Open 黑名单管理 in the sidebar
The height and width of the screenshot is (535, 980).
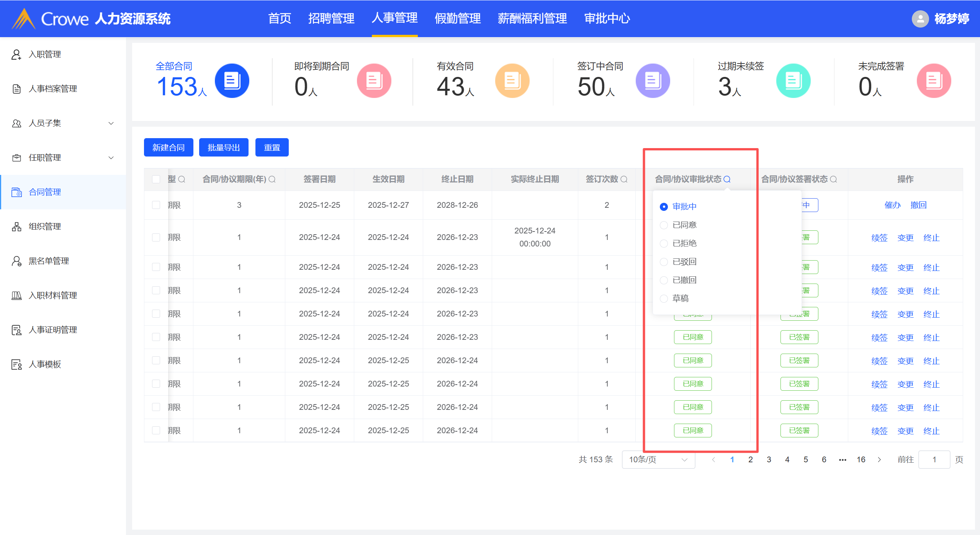49,261
